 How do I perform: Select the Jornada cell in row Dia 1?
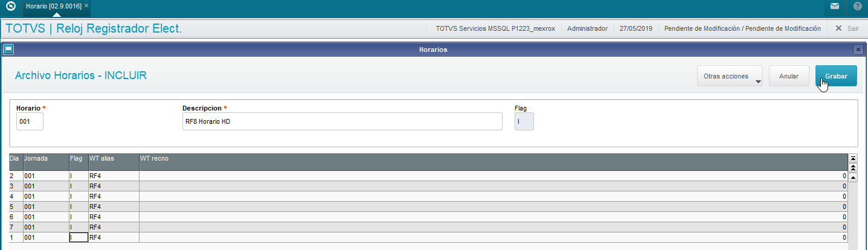pos(46,238)
